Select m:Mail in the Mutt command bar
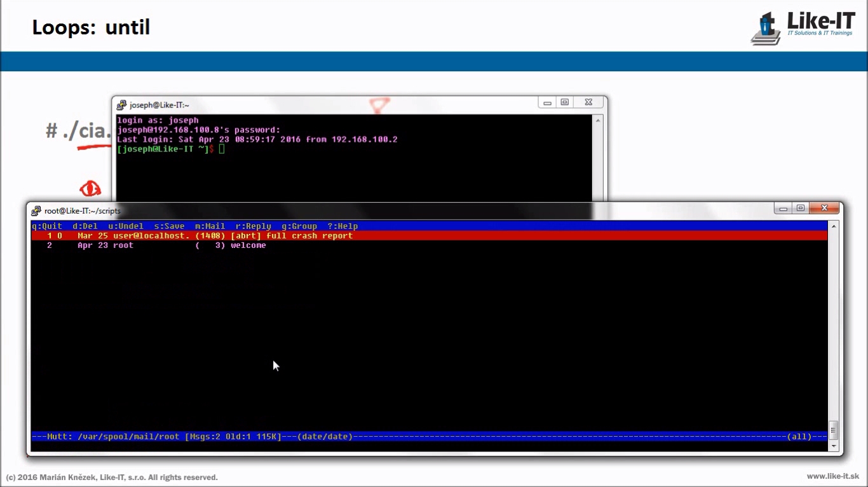Screen dimensions: 868x487 210,226
